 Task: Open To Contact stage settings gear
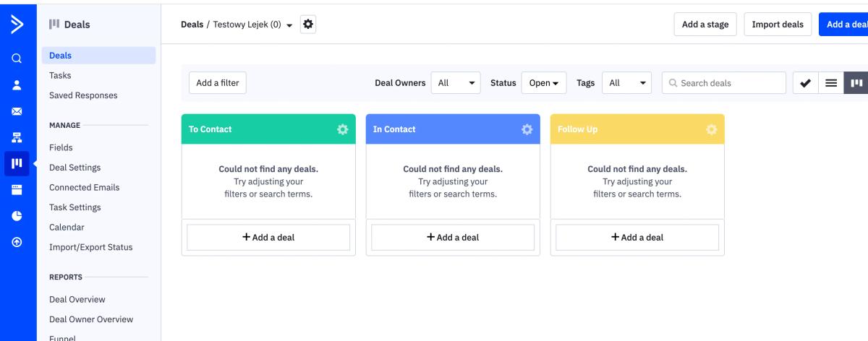[x=343, y=129]
